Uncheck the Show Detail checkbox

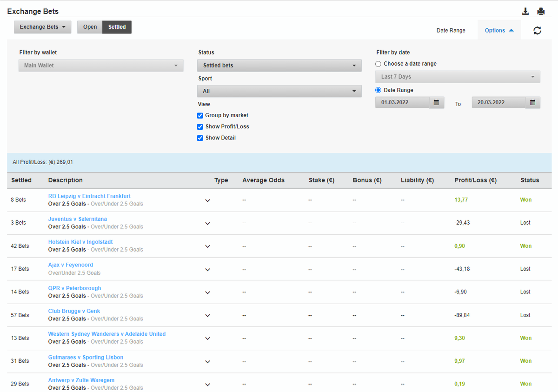point(200,138)
